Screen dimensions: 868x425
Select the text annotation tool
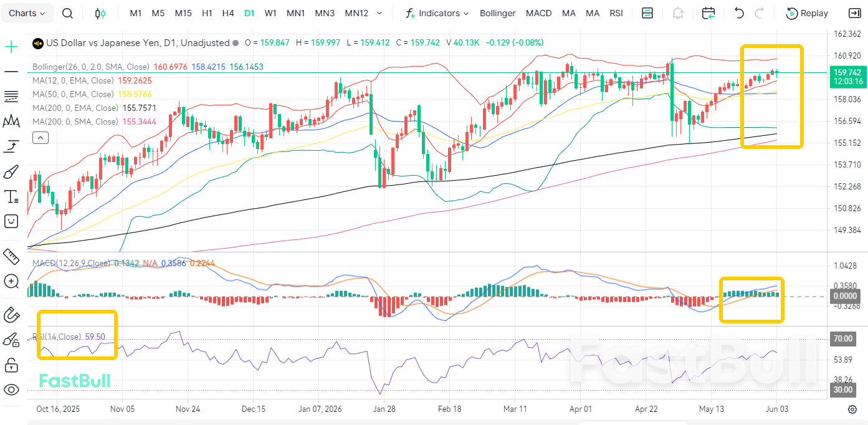tap(11, 197)
